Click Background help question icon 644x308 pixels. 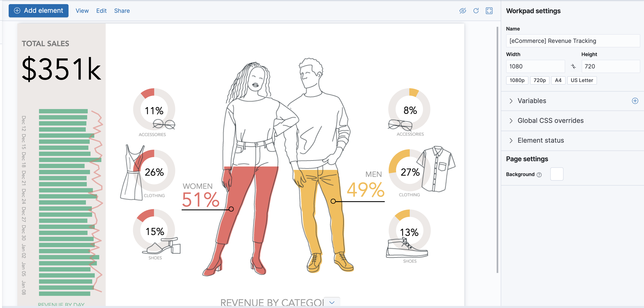coord(539,175)
